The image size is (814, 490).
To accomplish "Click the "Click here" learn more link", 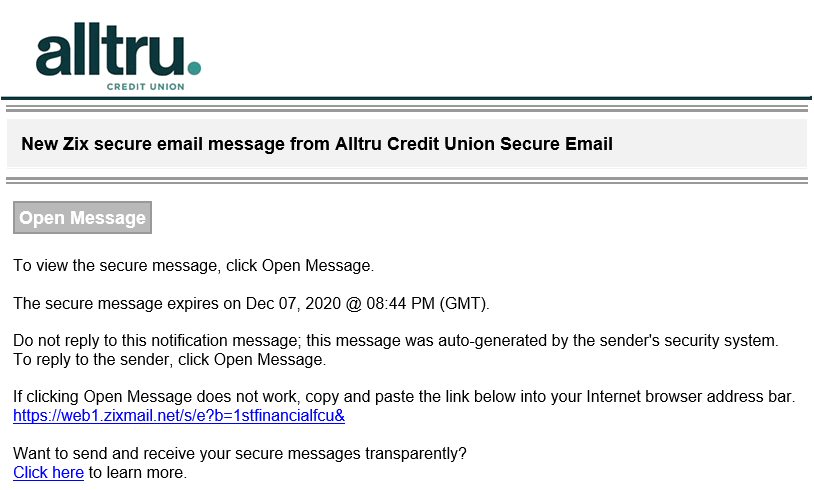I will pyautogui.click(x=48, y=473).
